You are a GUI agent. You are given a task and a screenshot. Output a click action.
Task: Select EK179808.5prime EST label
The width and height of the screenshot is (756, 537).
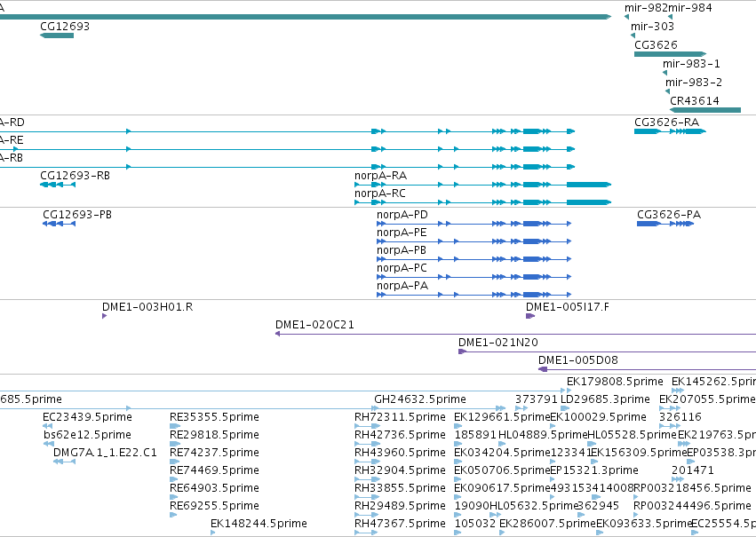tap(615, 382)
